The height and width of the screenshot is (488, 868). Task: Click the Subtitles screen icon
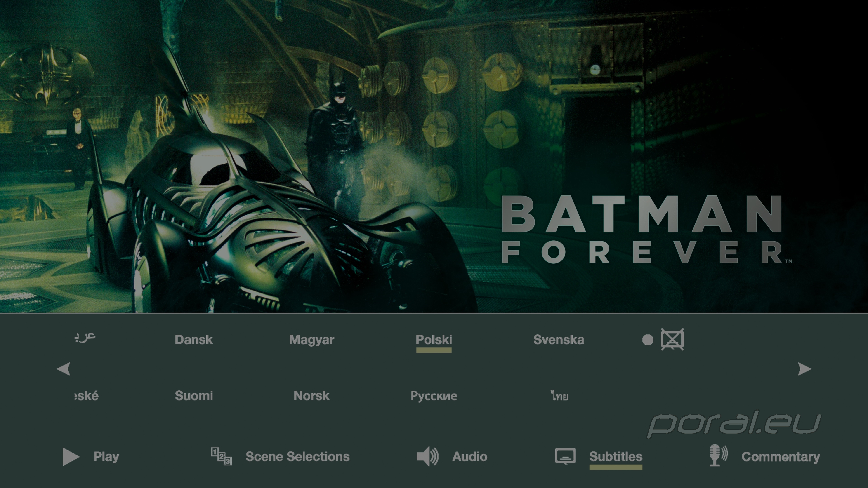(x=565, y=456)
